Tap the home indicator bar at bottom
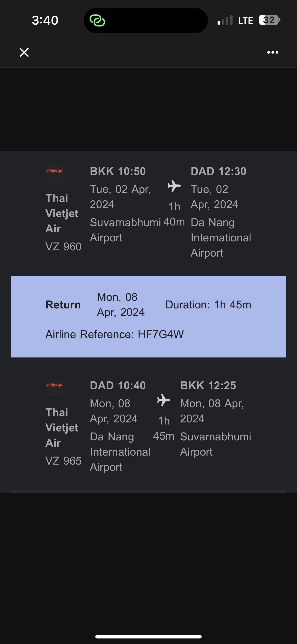This screenshot has width=297, height=644. click(148, 636)
